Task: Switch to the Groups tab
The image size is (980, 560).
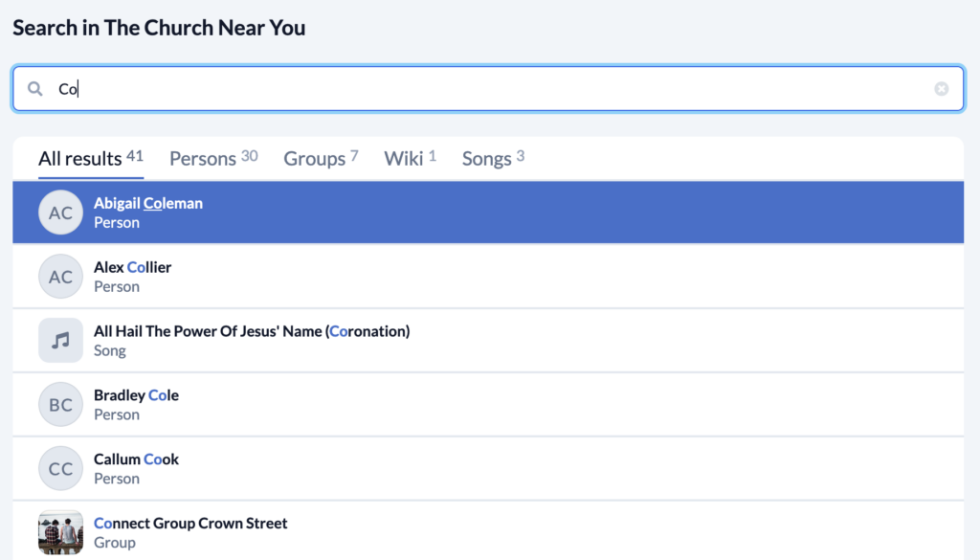Action: coord(321,159)
